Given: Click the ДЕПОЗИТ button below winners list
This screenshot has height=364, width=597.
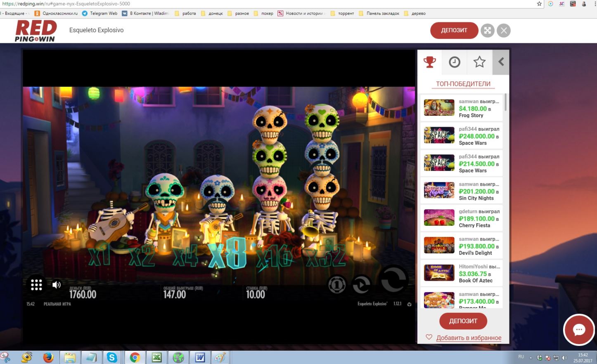Looking at the screenshot, I should (463, 321).
